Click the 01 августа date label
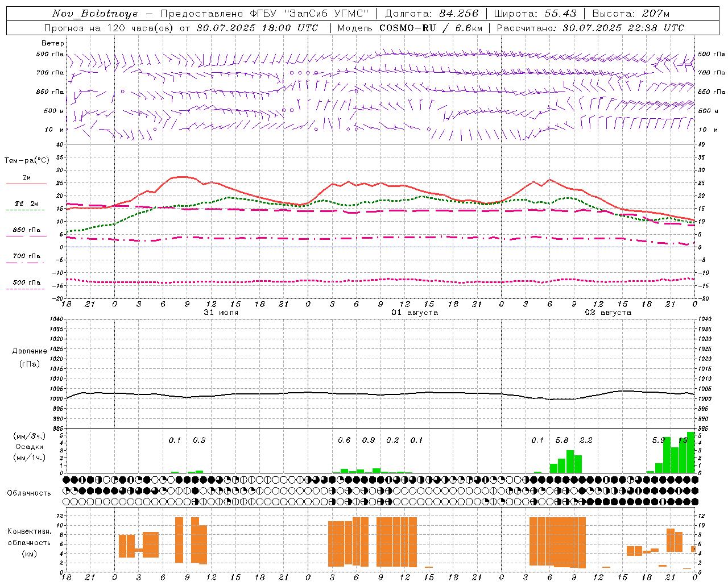The image size is (728, 582). [415, 313]
